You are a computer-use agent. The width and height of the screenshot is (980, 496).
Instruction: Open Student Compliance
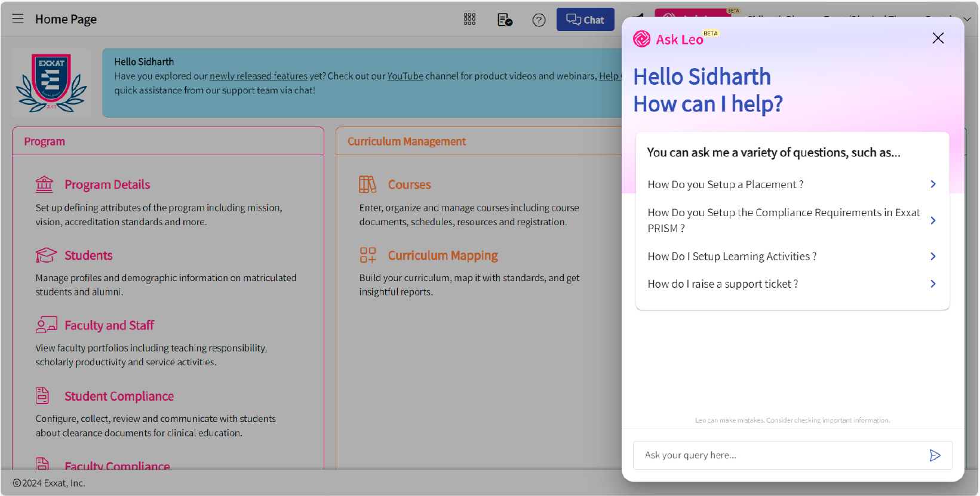(119, 396)
